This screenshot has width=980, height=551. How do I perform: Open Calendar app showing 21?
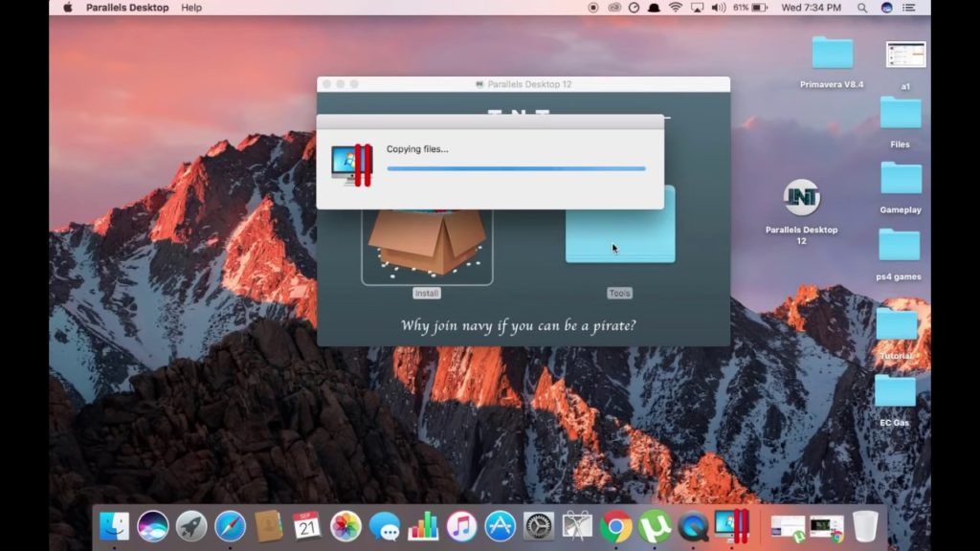click(307, 526)
